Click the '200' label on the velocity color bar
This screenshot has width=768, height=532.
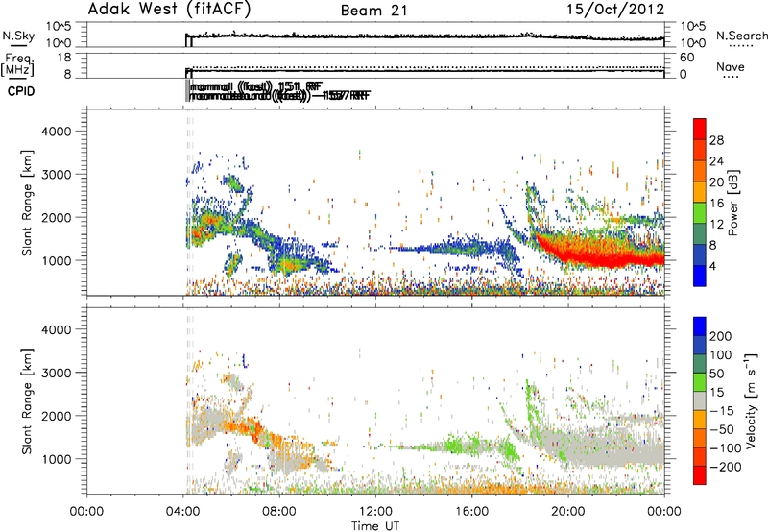pos(721,336)
